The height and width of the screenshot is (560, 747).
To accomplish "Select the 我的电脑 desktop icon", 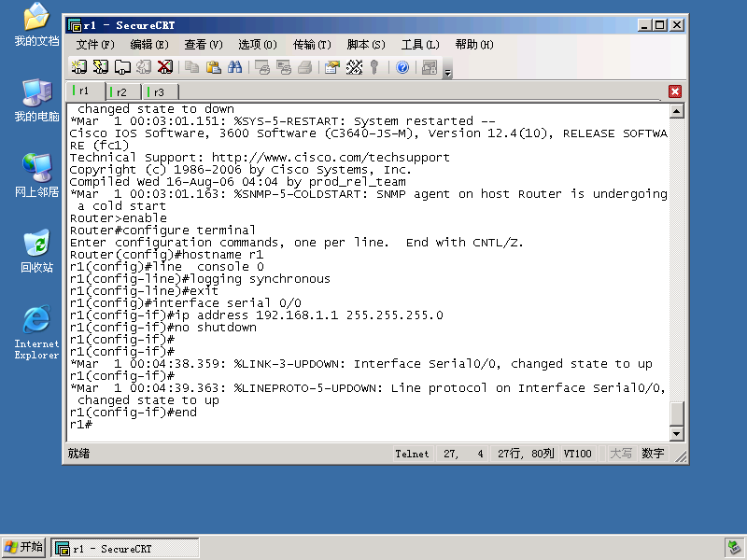I will tap(36, 101).
